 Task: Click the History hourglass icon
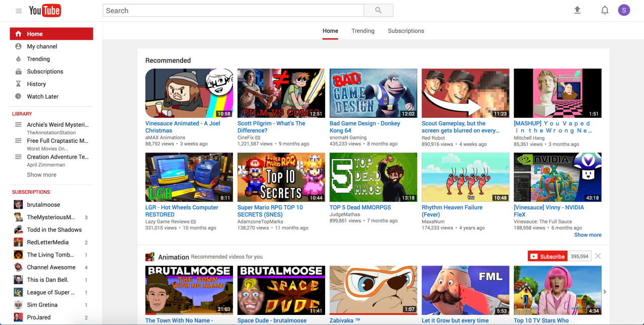18,84
